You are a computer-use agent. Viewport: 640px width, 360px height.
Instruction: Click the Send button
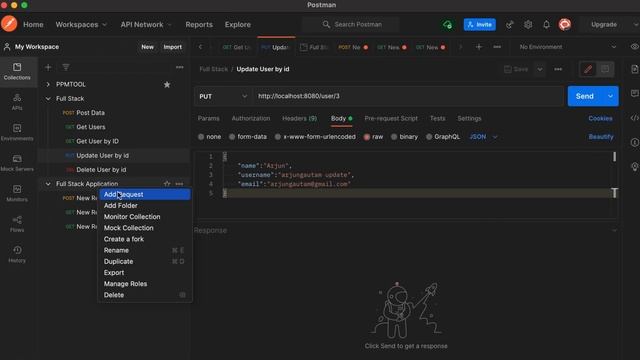(585, 96)
